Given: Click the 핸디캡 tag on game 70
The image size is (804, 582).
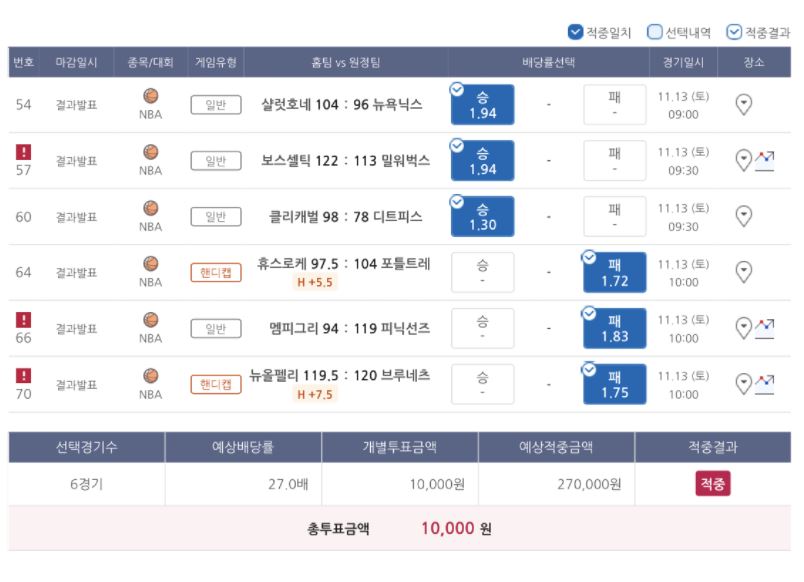Looking at the screenshot, I should click(216, 385).
